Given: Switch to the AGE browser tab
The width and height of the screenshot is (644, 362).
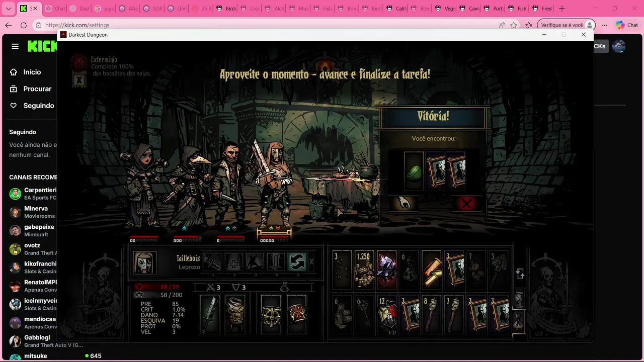Looking at the screenshot, I should pyautogui.click(x=128, y=9).
